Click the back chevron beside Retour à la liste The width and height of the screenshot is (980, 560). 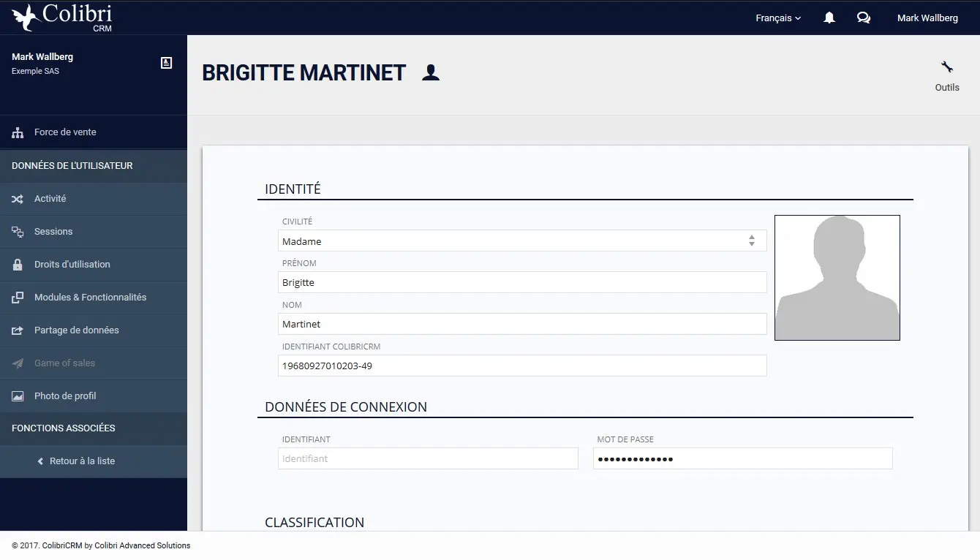pyautogui.click(x=40, y=461)
